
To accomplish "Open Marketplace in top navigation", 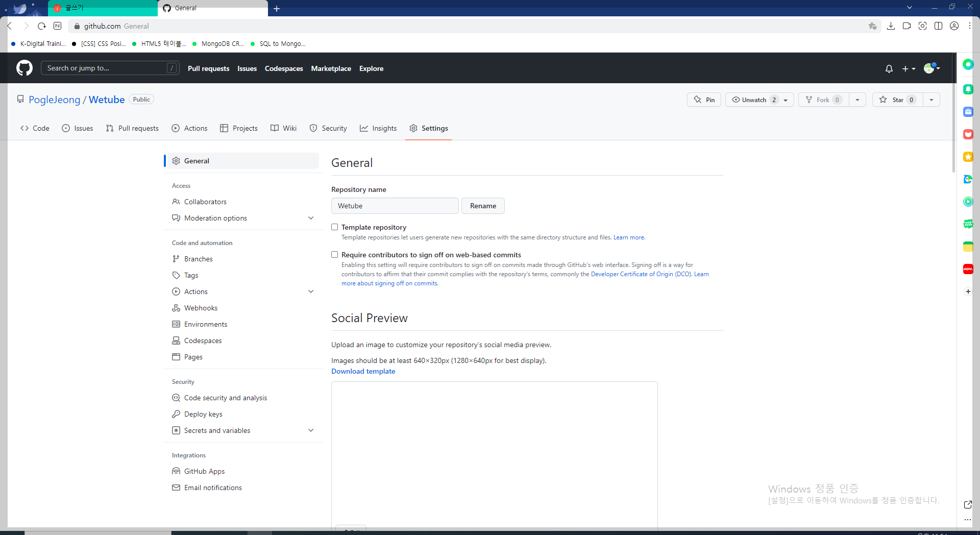I will pyautogui.click(x=331, y=68).
